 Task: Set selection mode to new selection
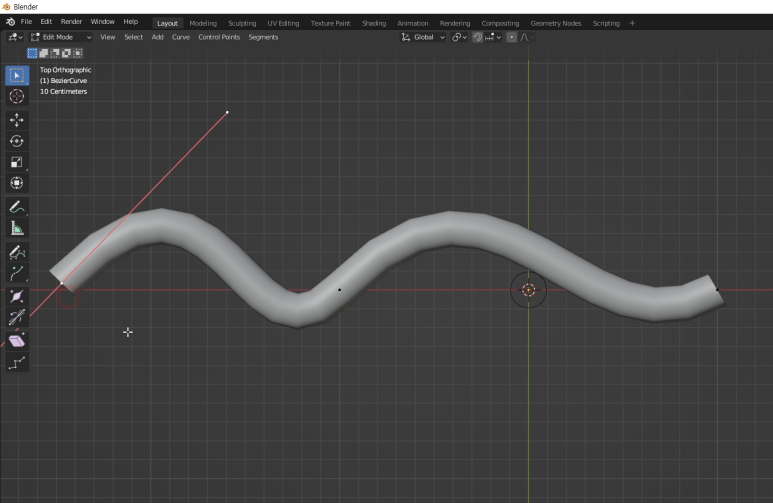click(x=32, y=53)
